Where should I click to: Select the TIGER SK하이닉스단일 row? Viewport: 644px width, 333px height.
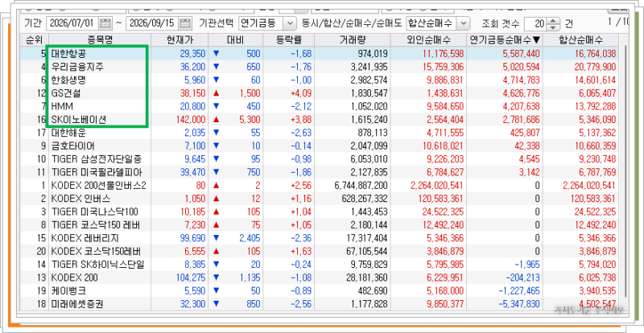tap(320, 265)
